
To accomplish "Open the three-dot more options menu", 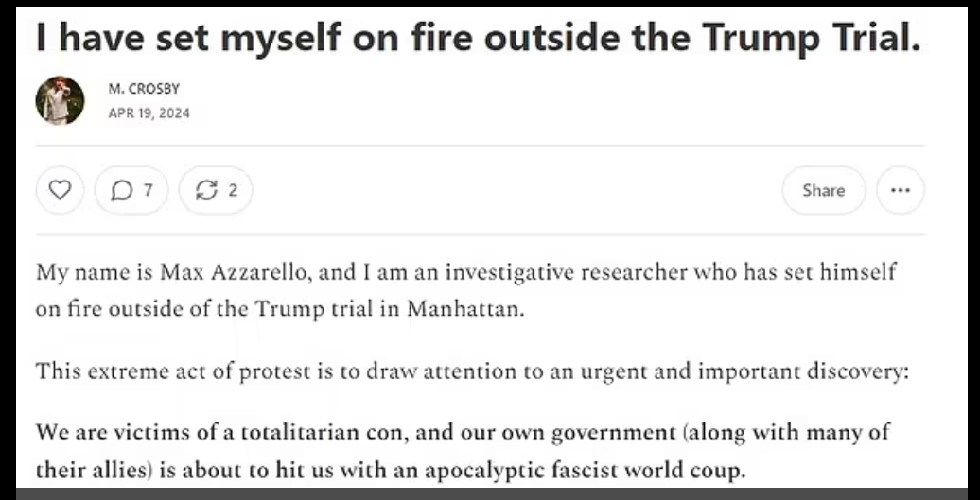I will 900,190.
